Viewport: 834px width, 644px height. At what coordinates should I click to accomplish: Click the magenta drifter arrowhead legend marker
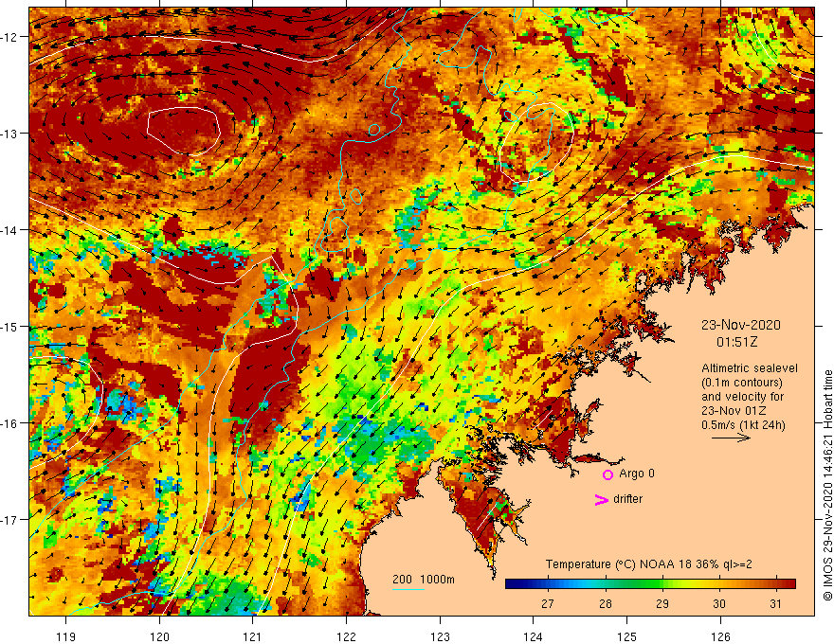tap(602, 499)
